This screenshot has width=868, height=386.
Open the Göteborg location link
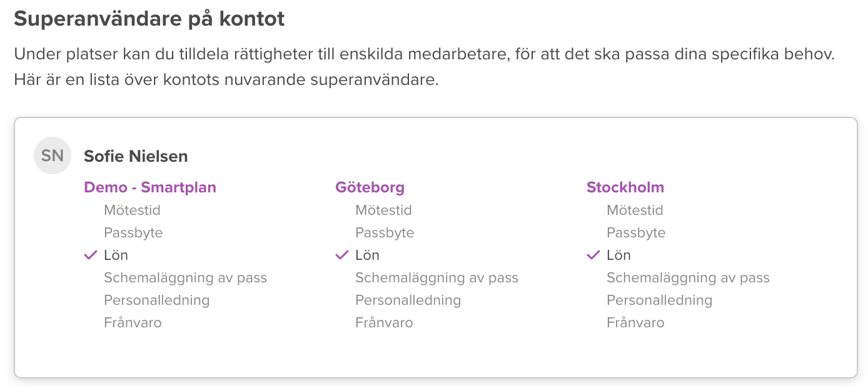tap(370, 187)
